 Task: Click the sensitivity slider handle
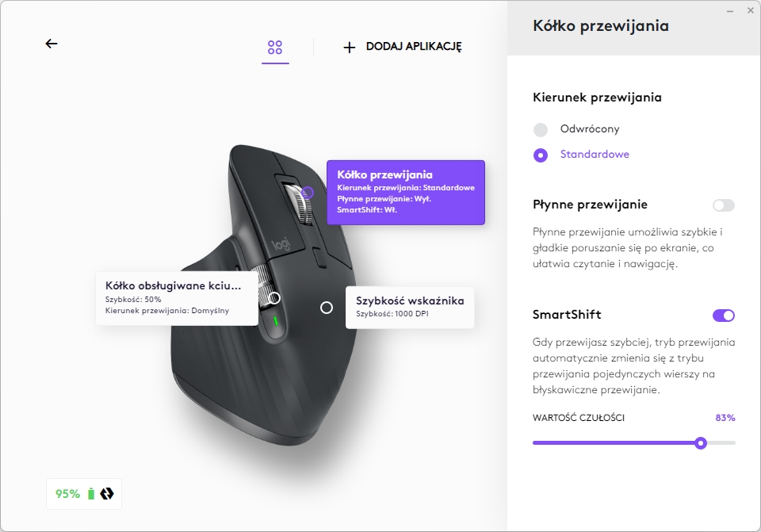coord(700,442)
